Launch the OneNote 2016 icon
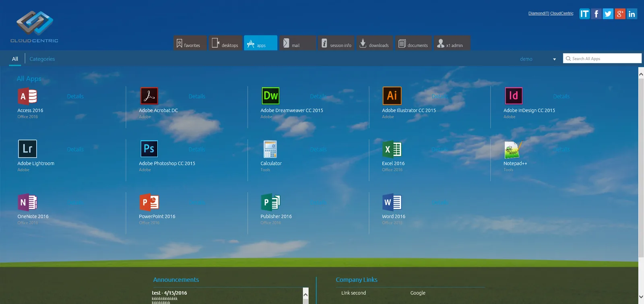644x304 pixels. pos(28,202)
